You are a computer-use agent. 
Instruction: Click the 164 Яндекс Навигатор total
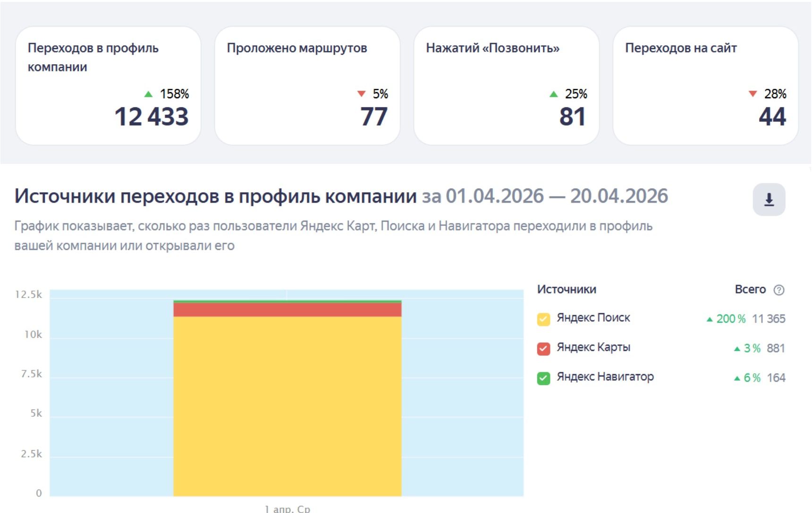(x=776, y=377)
